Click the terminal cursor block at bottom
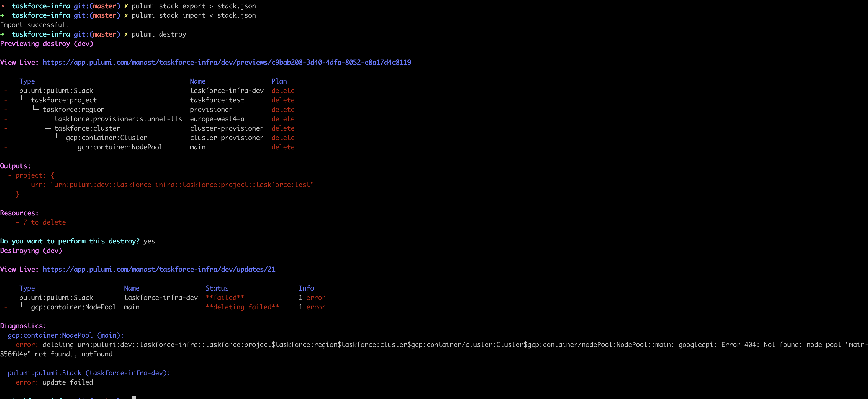868x399 pixels. (134, 398)
